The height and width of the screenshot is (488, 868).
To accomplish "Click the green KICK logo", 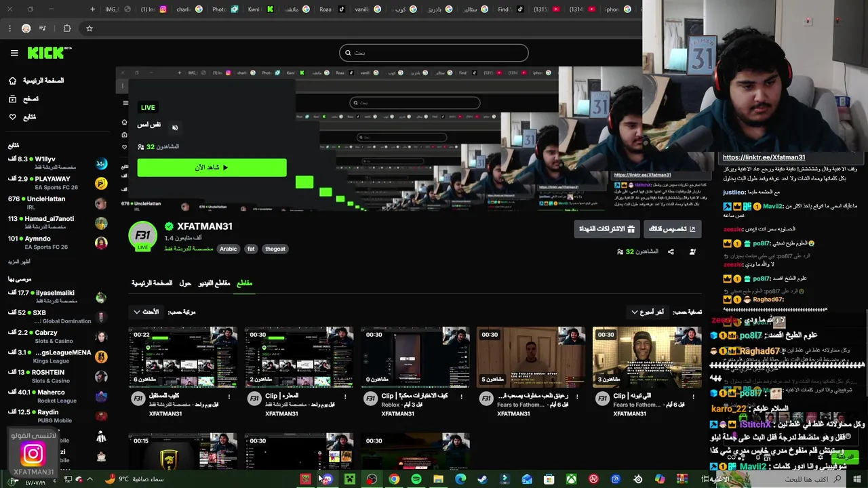I will [x=49, y=53].
